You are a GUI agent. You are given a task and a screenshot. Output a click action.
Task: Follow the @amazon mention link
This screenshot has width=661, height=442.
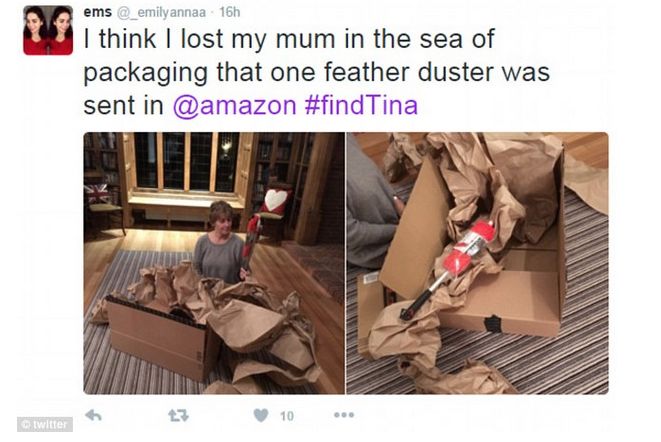pos(235,105)
